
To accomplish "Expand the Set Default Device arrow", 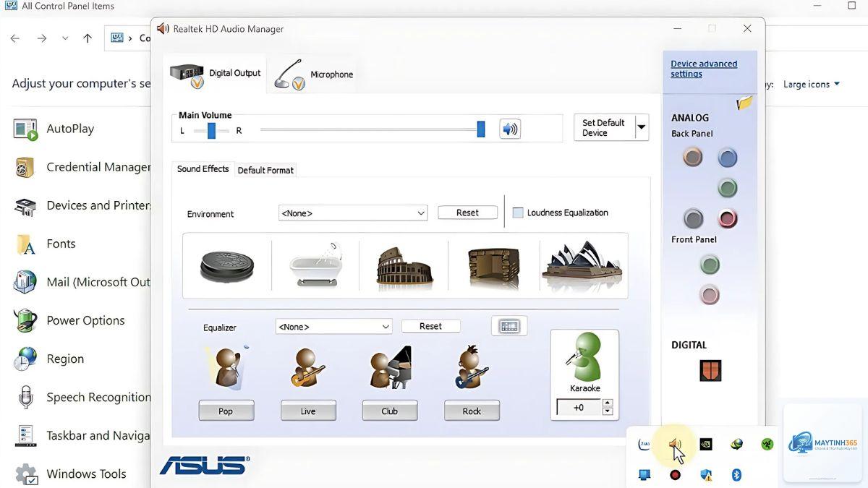I will (x=641, y=128).
